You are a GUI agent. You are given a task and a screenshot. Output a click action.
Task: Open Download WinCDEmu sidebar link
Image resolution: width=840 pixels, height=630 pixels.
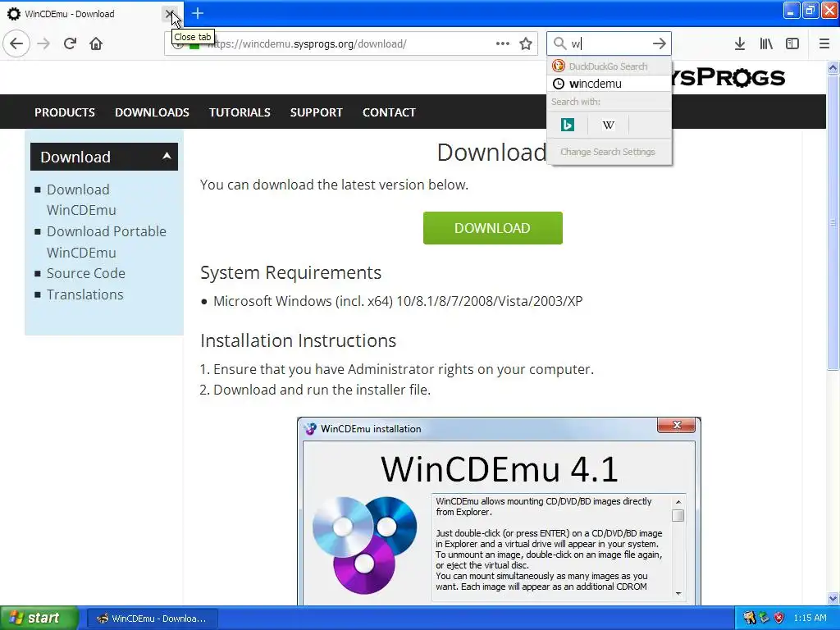[81, 199]
